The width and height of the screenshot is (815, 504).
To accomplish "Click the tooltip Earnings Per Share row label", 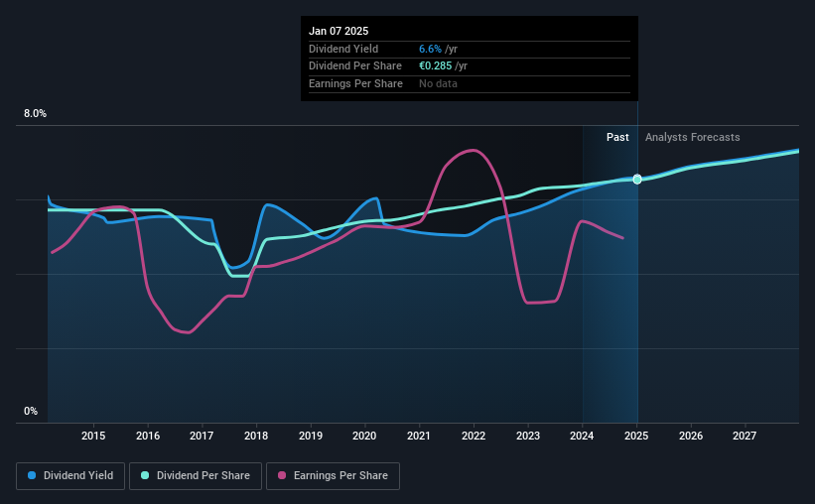I will [355, 83].
